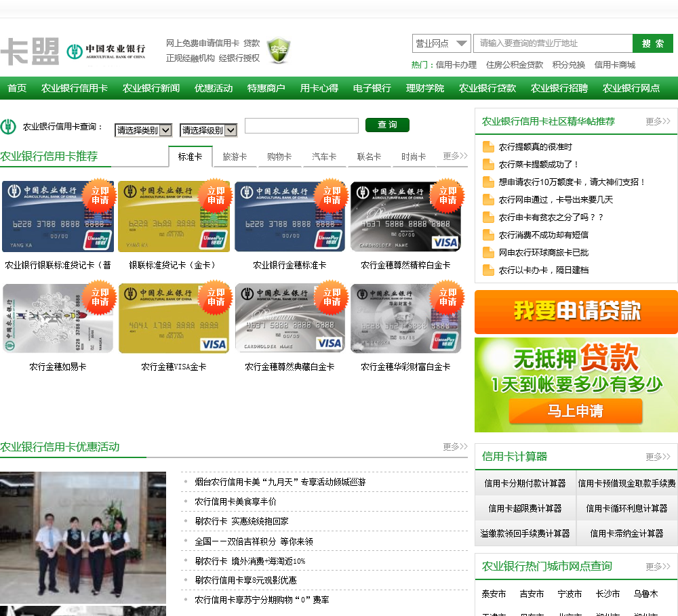Click folder icon beside 农行以卡办卡，隔日建档
The height and width of the screenshot is (616, 678).
click(488, 270)
